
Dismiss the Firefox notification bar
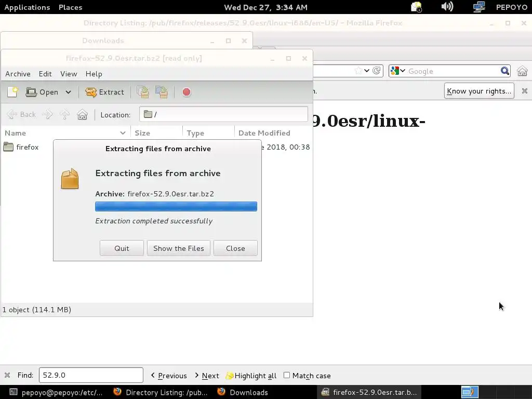pos(525,91)
